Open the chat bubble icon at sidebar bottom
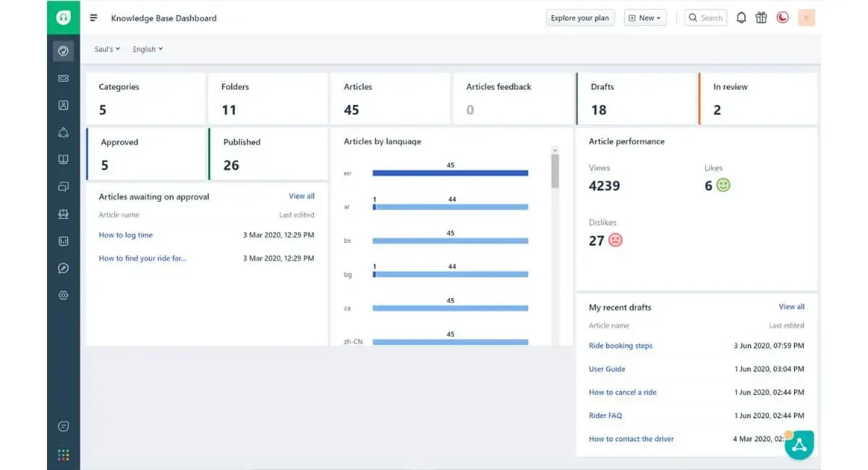 (x=64, y=427)
